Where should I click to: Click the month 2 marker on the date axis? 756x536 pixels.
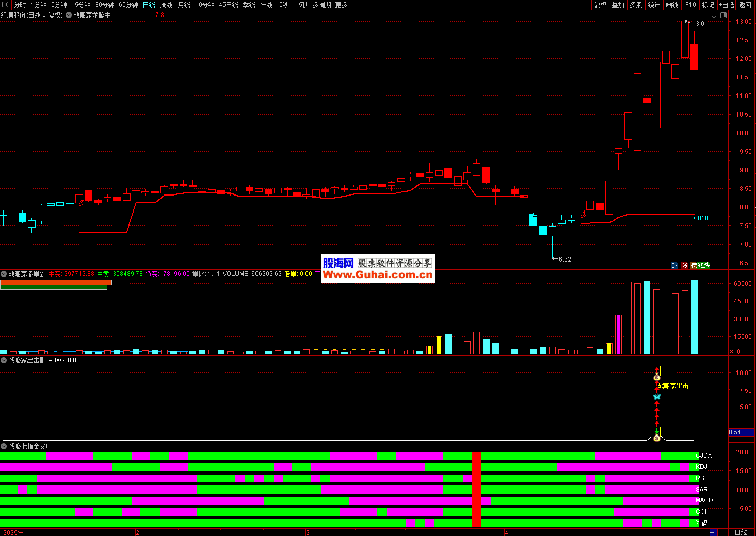137,532
